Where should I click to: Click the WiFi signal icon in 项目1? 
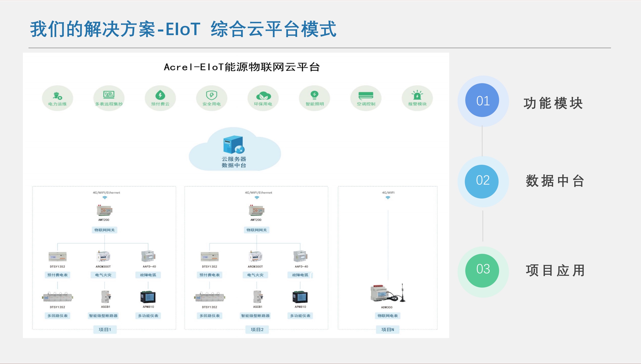coord(105,198)
